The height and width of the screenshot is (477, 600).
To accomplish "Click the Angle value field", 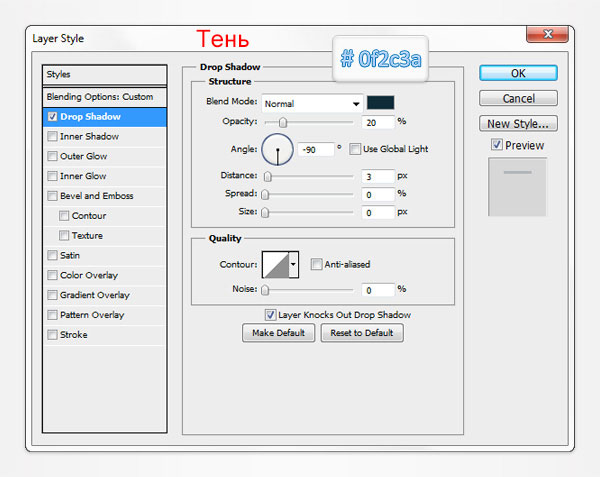I will coord(316,150).
